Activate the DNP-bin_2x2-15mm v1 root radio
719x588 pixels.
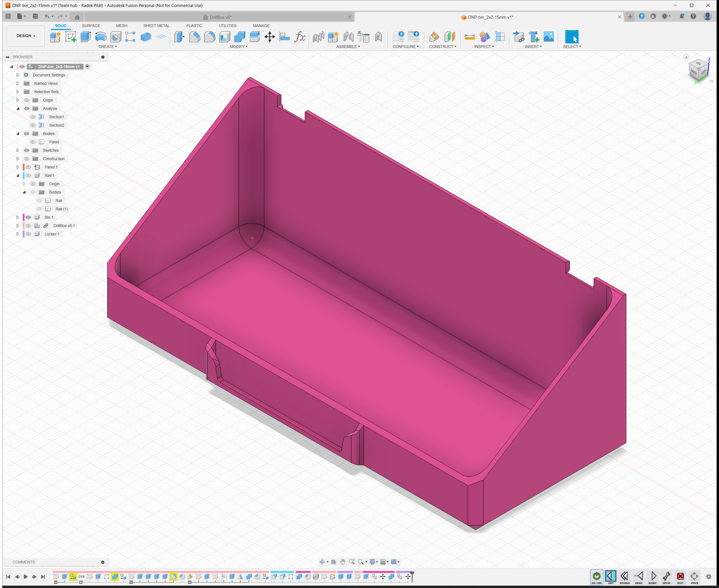[x=87, y=67]
